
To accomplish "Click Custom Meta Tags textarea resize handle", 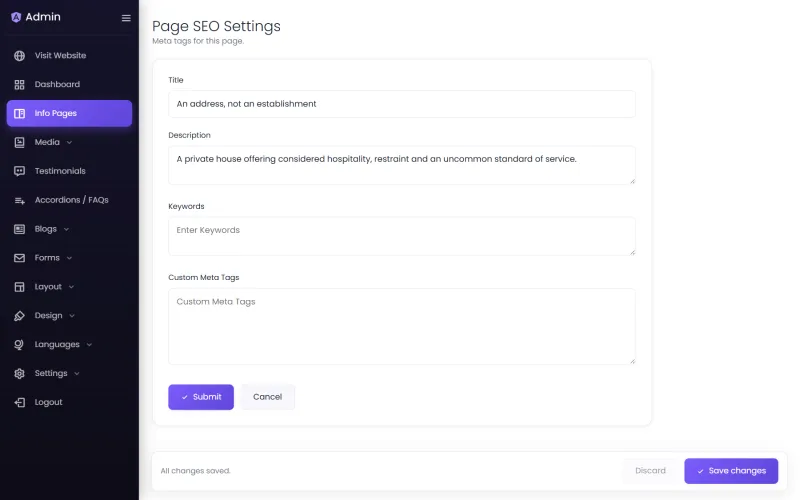I will (632, 361).
